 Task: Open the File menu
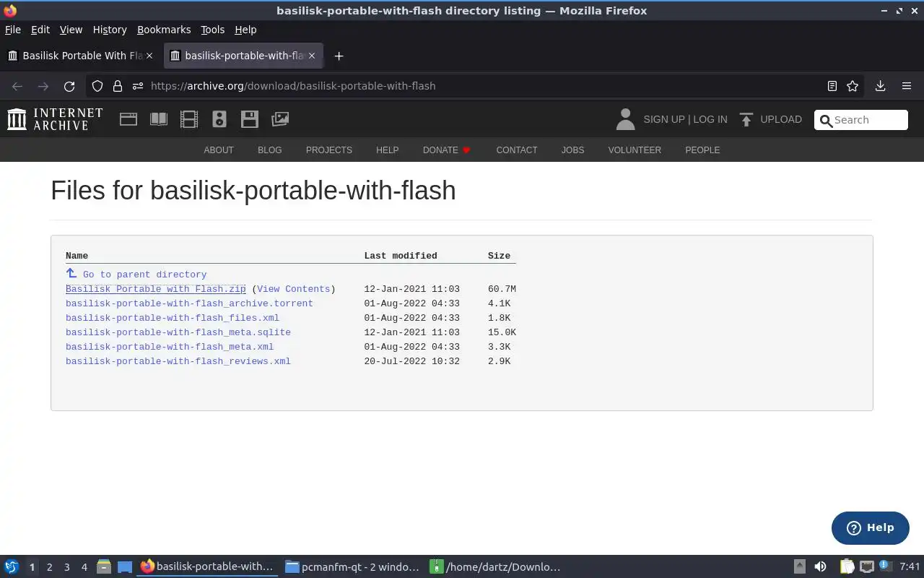tap(13, 30)
